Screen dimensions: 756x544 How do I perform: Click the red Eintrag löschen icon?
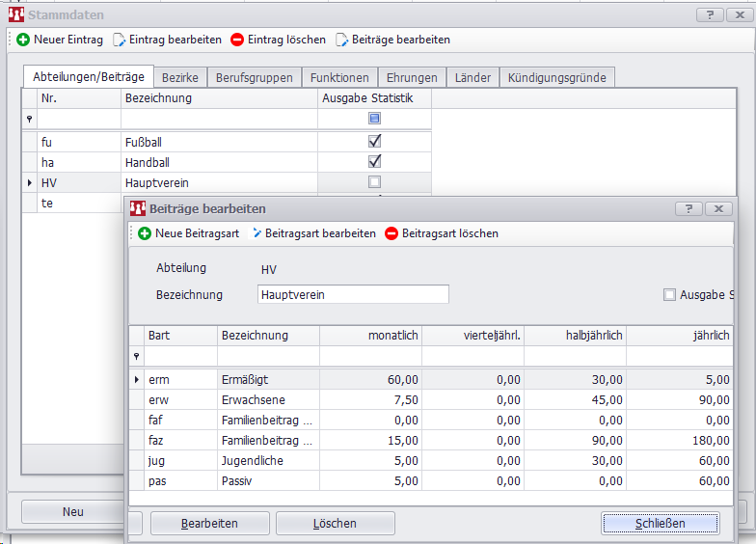[x=238, y=40]
